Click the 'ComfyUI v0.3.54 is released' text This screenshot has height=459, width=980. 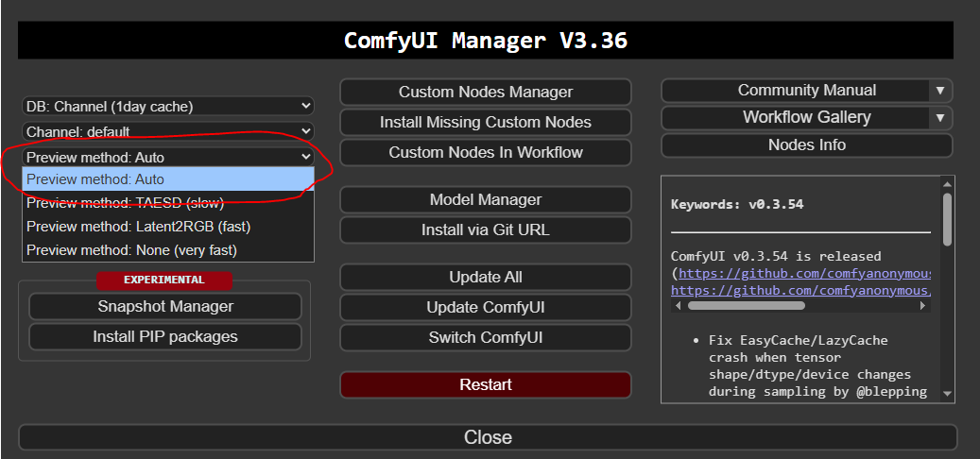click(x=776, y=256)
